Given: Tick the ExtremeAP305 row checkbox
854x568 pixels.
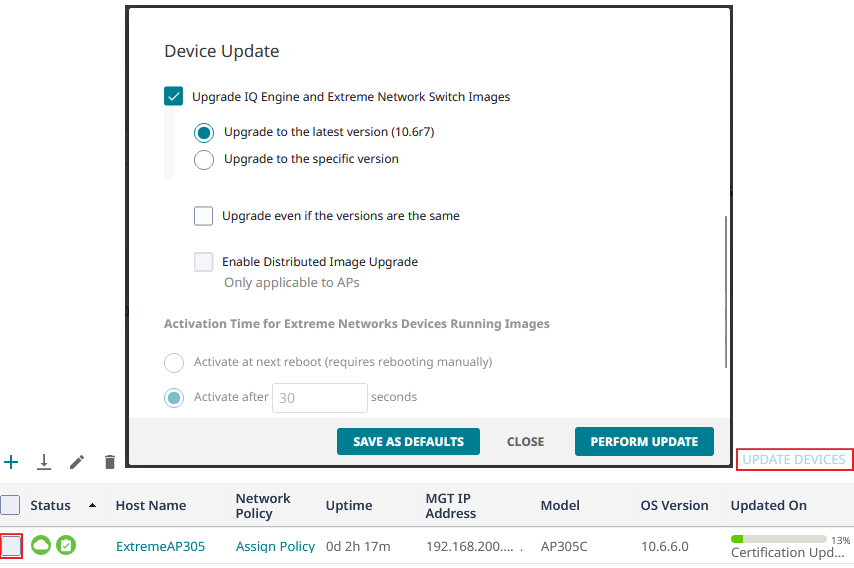Looking at the screenshot, I should point(11,546).
